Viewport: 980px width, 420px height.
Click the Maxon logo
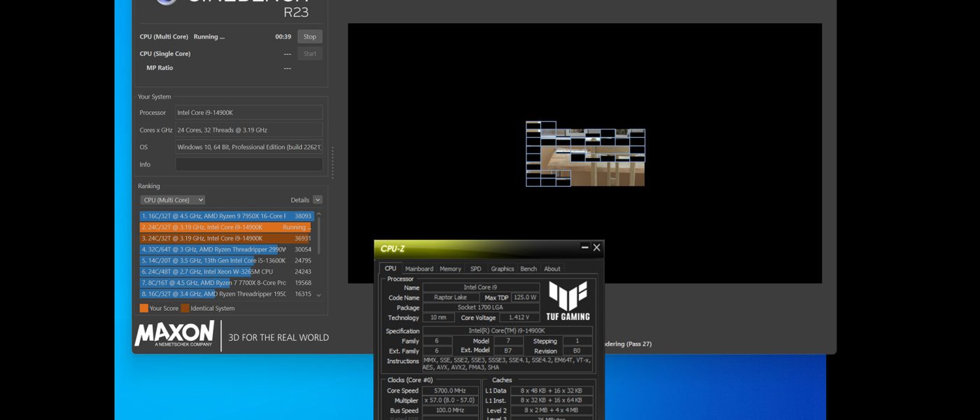[x=174, y=335]
